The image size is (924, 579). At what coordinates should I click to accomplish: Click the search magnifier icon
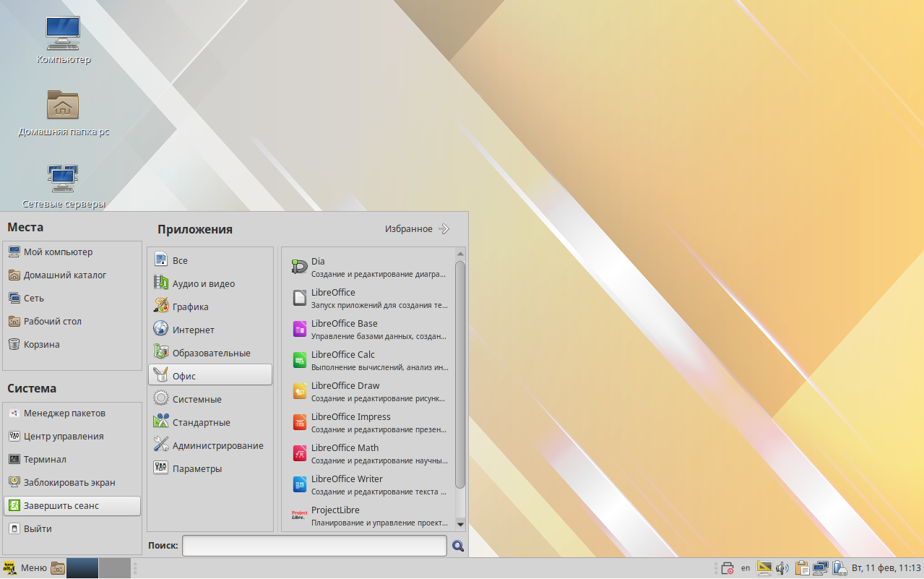coord(458,546)
